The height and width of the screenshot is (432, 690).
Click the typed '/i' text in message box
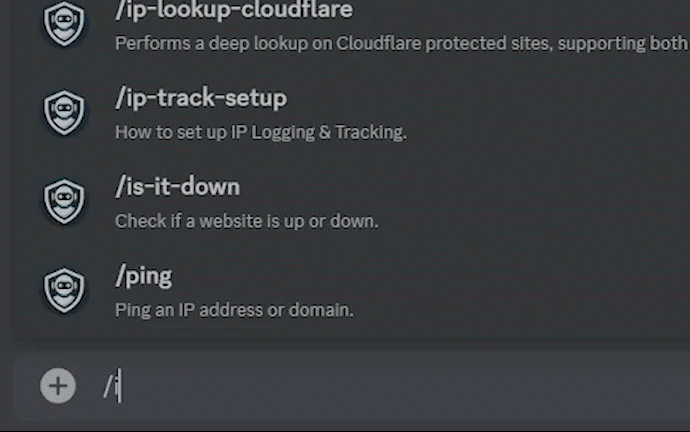point(111,386)
